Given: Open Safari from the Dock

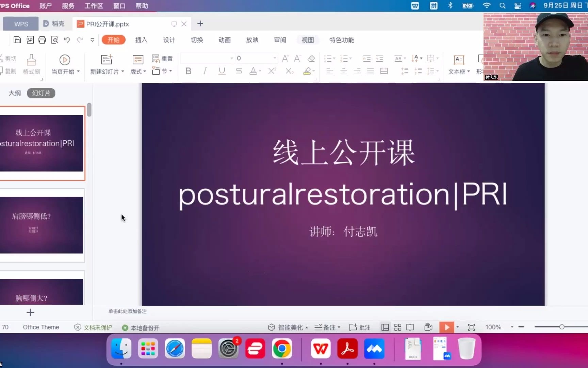Looking at the screenshot, I should click(175, 349).
